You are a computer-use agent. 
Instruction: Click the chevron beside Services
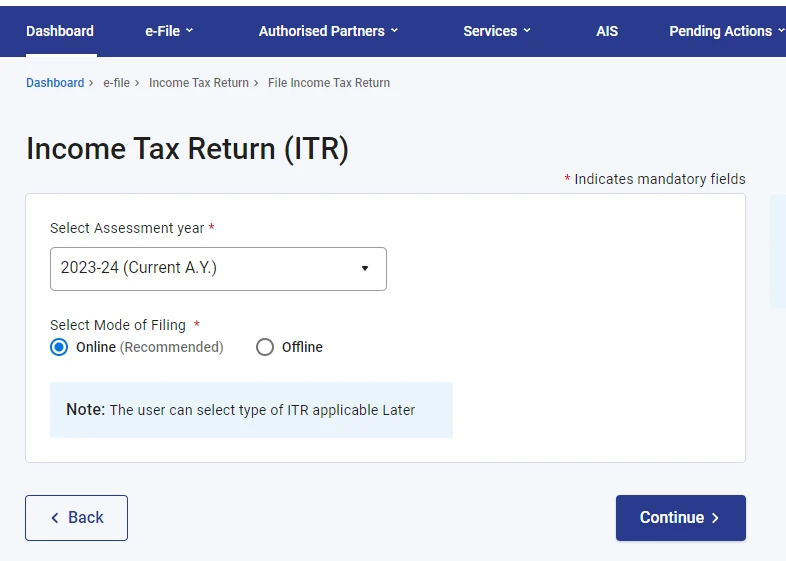[x=527, y=31]
